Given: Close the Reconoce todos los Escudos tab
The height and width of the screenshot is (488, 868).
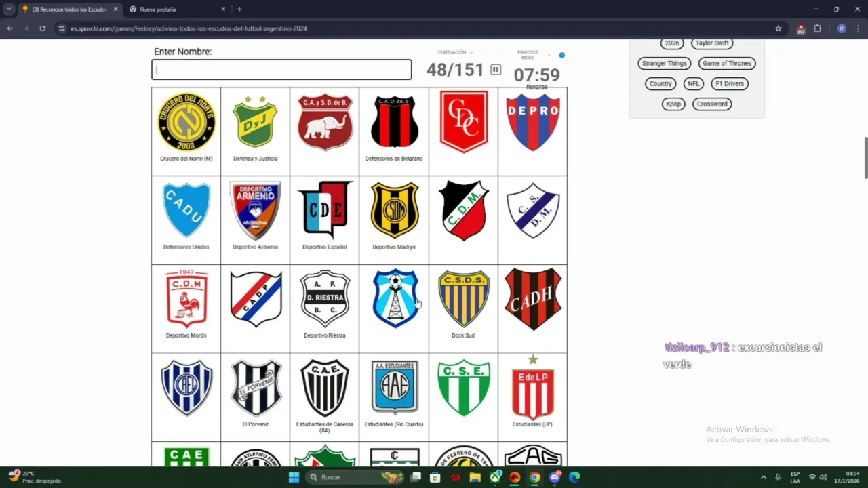Looking at the screenshot, I should pyautogui.click(x=115, y=9).
